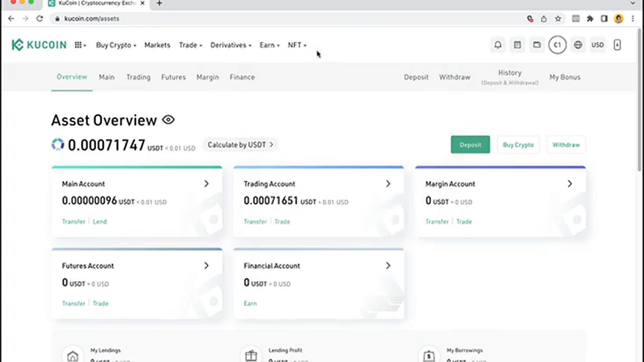Expand the Trade dropdown menu
Screen dimensions: 644x362
pyautogui.click(x=191, y=45)
